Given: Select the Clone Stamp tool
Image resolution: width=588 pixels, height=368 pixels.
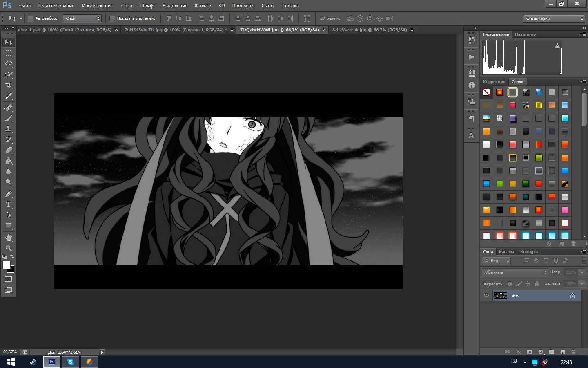Looking at the screenshot, I should (x=9, y=129).
